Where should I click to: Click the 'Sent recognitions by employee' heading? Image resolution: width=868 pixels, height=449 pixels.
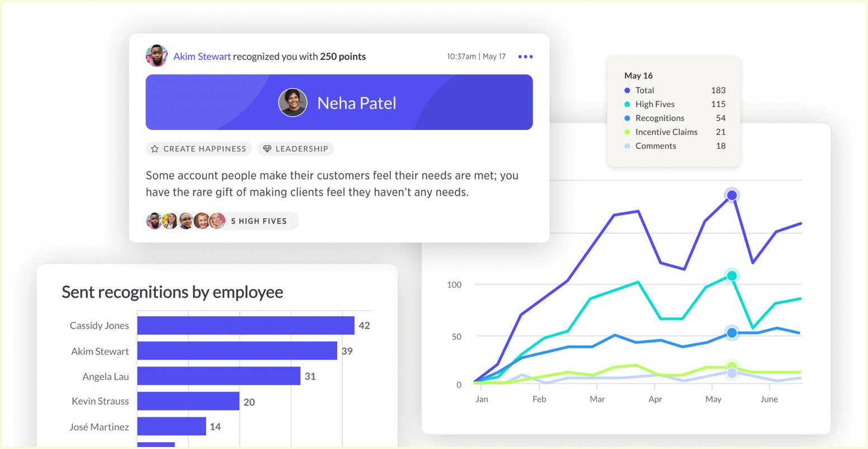pos(172,292)
